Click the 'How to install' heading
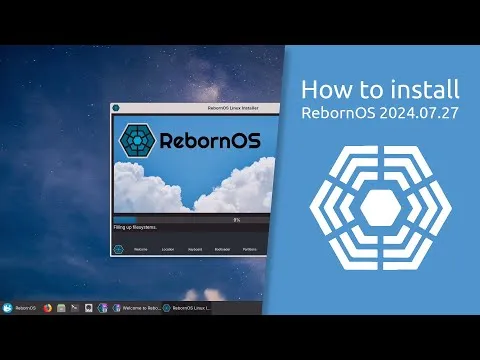 pos(380,89)
